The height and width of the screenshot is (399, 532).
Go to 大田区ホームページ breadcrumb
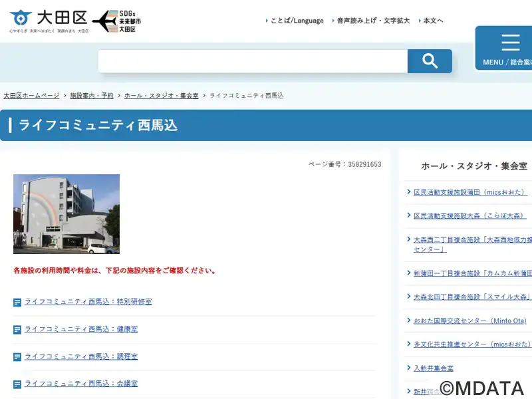click(x=31, y=96)
